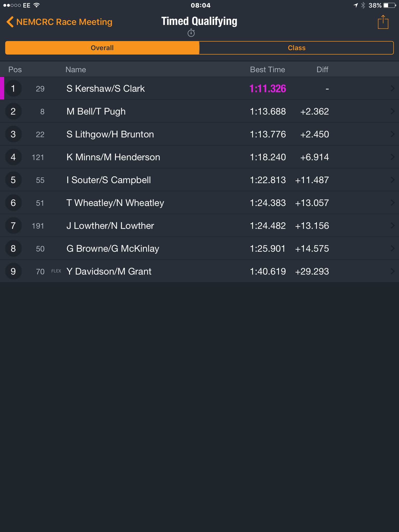Image resolution: width=399 pixels, height=532 pixels.
Task: Select the S Lithgow/H Brunton entry
Action: (x=199, y=134)
